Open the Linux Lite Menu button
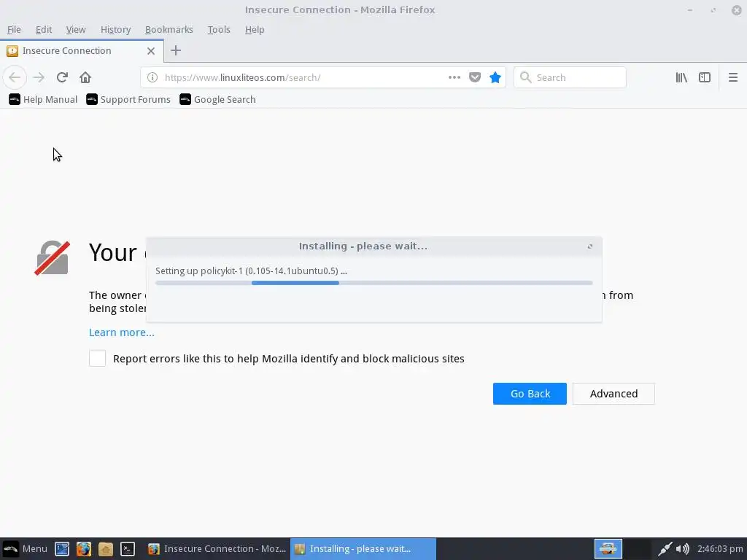The image size is (747, 560). coord(26,548)
